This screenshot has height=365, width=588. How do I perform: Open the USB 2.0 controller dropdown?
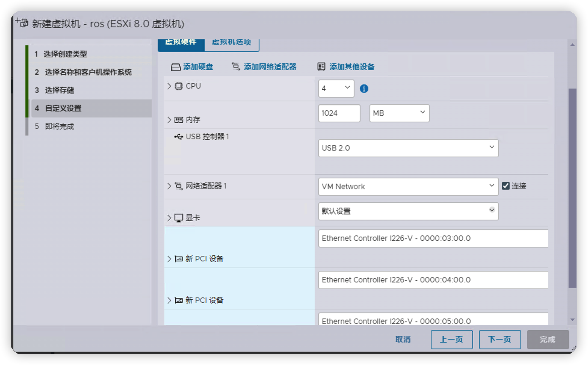[x=408, y=148]
